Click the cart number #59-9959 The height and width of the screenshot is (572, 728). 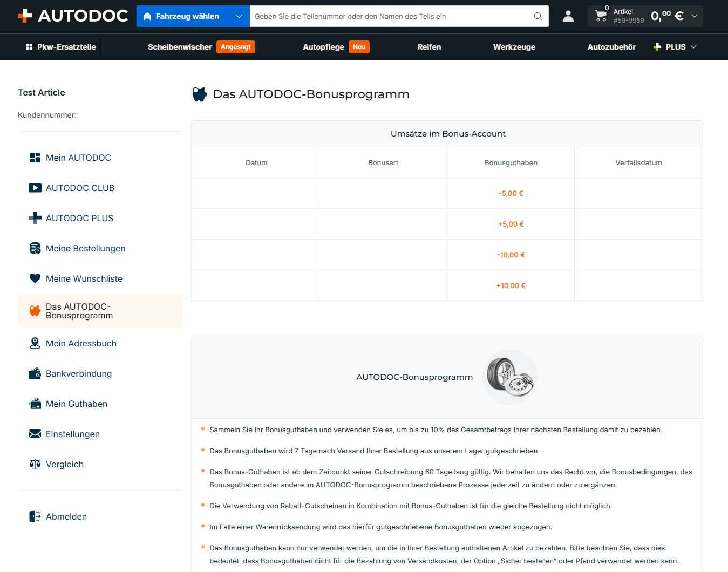629,21
